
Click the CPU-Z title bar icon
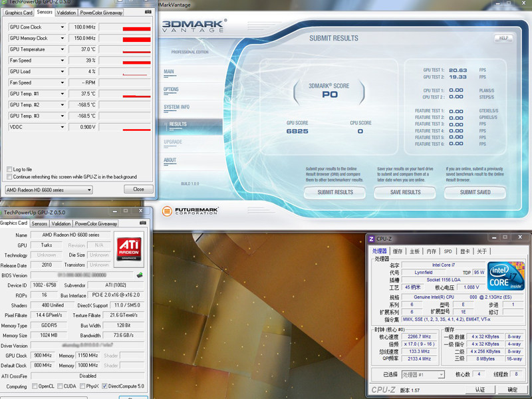coord(371,239)
